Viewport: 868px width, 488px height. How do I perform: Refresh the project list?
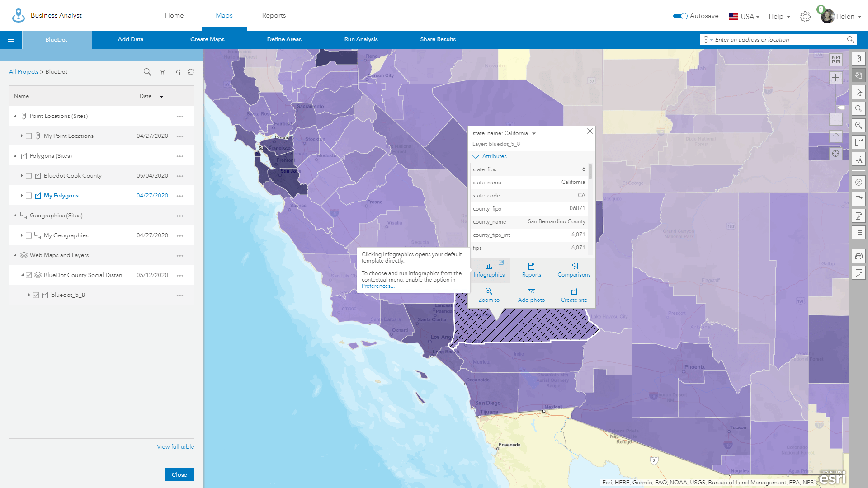(x=191, y=72)
